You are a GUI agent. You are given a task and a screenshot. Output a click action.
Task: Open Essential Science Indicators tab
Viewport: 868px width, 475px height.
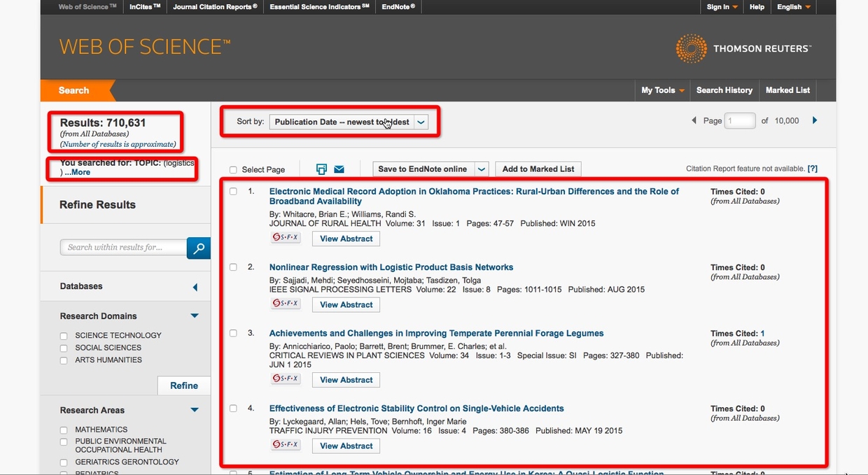pyautogui.click(x=319, y=7)
